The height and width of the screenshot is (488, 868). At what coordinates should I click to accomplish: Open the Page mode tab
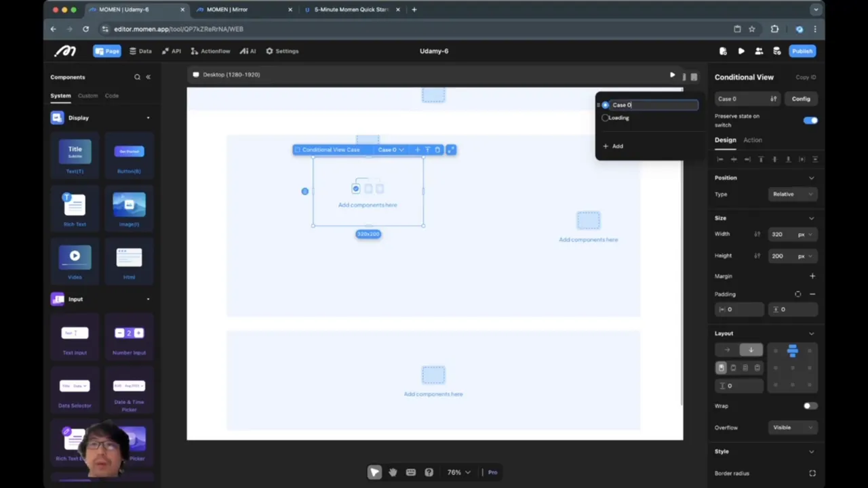click(x=107, y=51)
